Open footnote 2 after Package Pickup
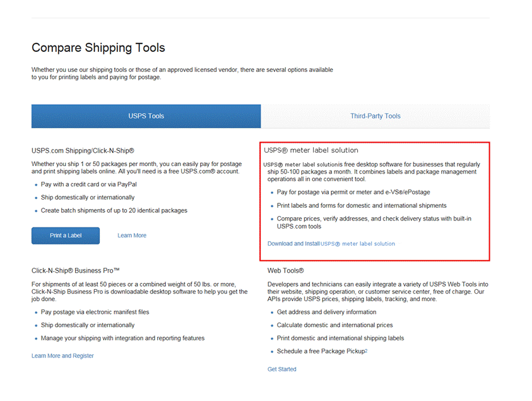 tap(367, 350)
